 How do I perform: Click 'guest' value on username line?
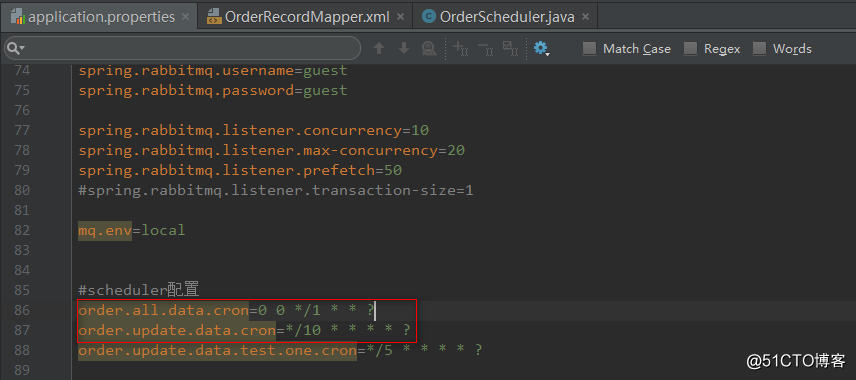coord(325,70)
